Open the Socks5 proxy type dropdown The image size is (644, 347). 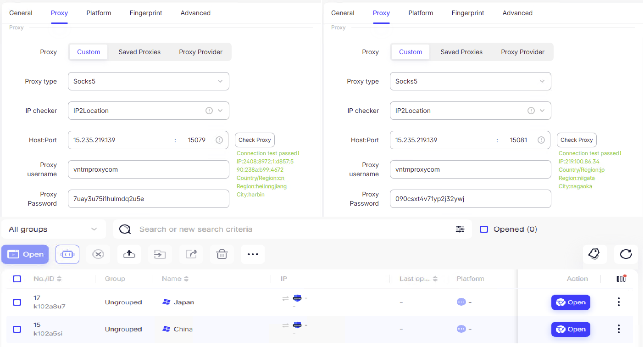click(148, 81)
